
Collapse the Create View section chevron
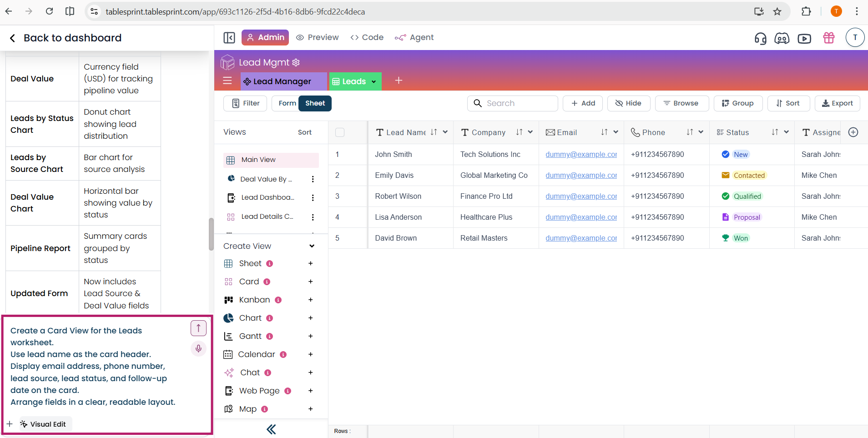click(312, 246)
